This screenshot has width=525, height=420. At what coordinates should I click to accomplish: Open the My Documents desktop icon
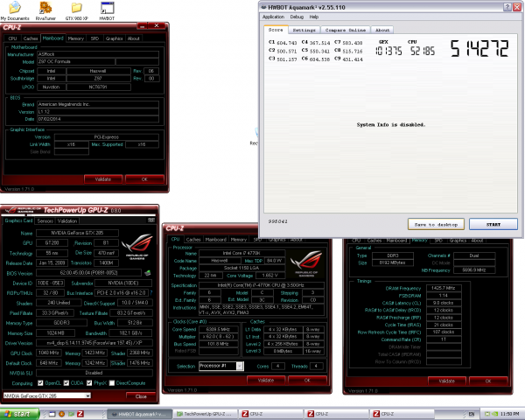point(15,8)
